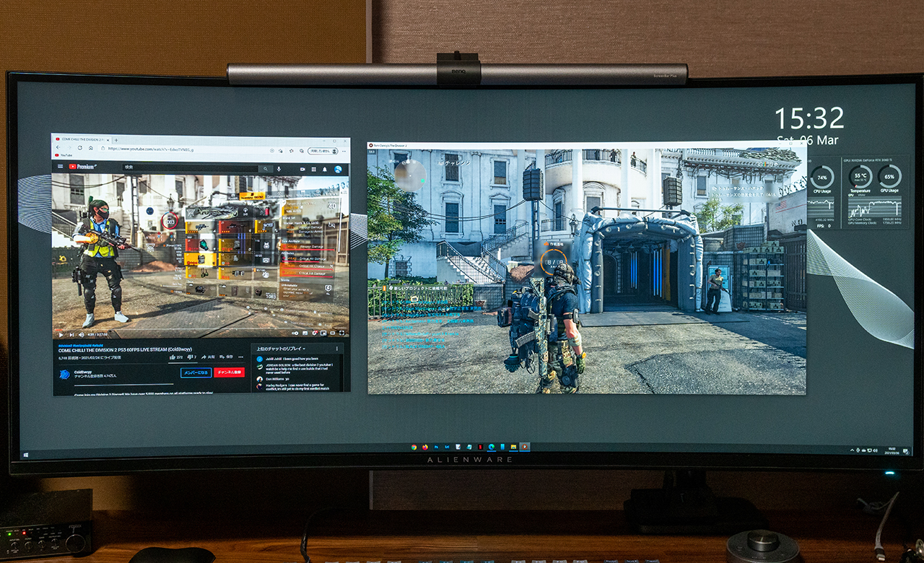The height and width of the screenshot is (563, 924).
Task: Open the Edge settings and more menu
Action: [344, 152]
